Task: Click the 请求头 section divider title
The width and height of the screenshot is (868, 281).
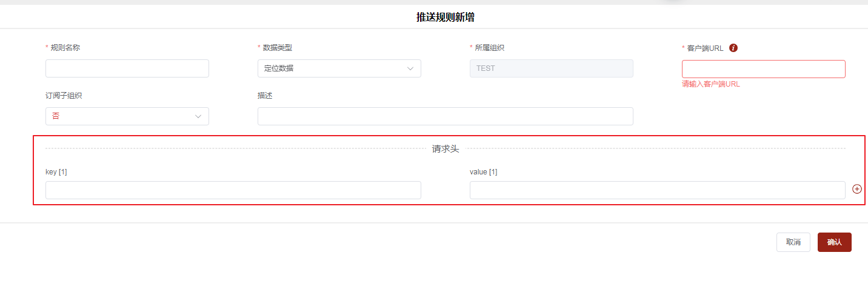Action: point(445,148)
